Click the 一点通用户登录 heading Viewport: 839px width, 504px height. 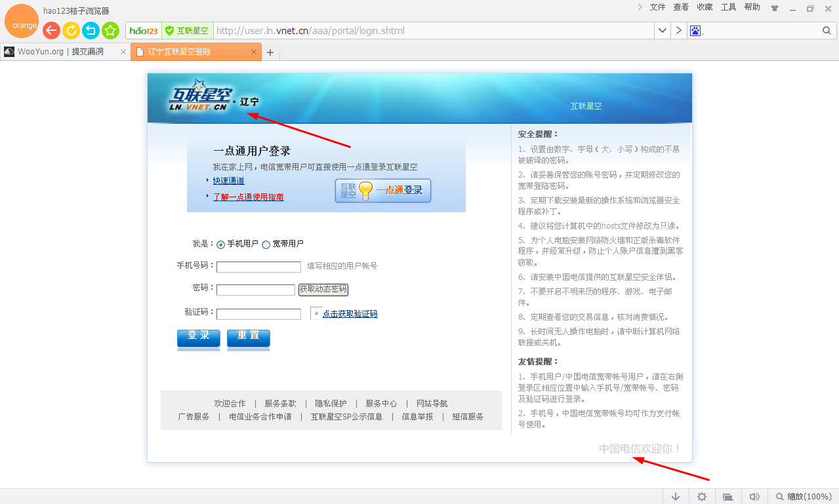252,151
